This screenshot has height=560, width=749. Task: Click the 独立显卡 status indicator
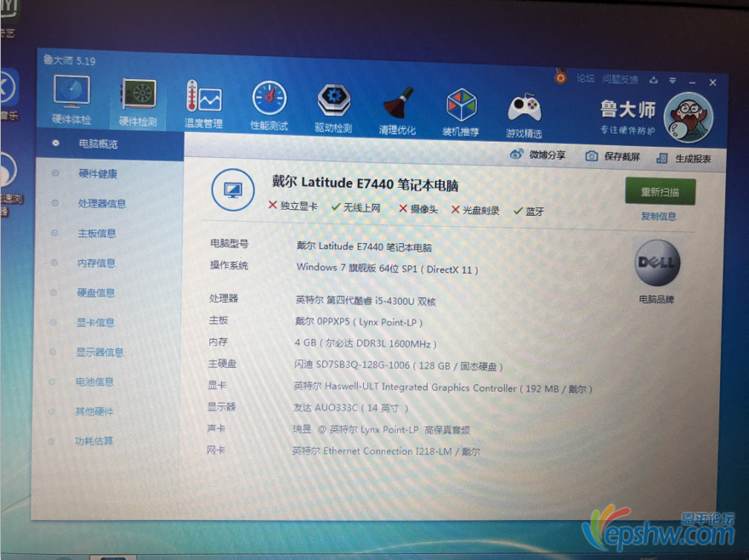(x=292, y=206)
